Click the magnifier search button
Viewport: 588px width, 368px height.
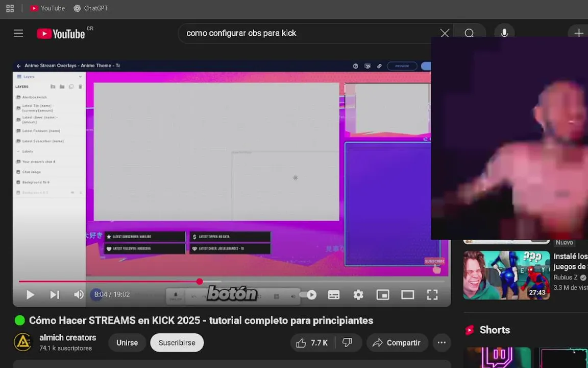pyautogui.click(x=469, y=33)
